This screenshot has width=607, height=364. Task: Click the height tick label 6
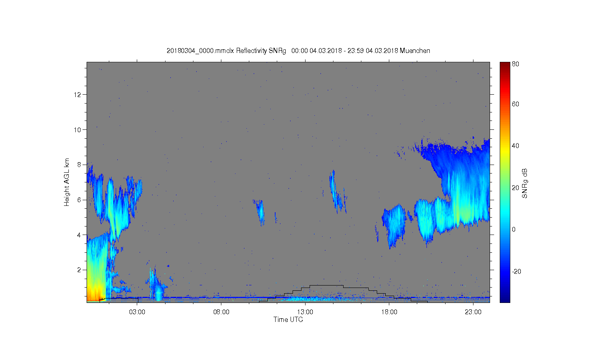(80, 200)
